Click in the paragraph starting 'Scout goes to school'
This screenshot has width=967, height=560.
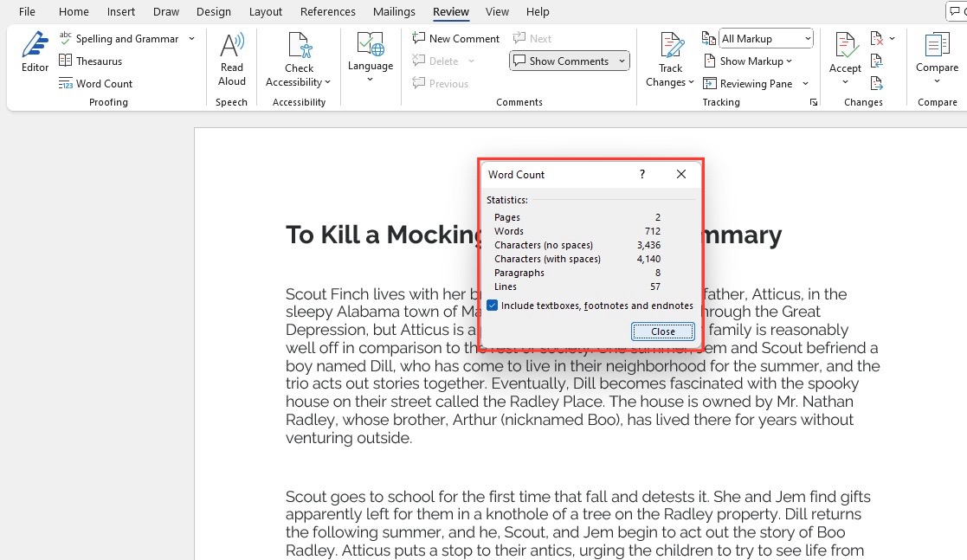pyautogui.click(x=577, y=523)
